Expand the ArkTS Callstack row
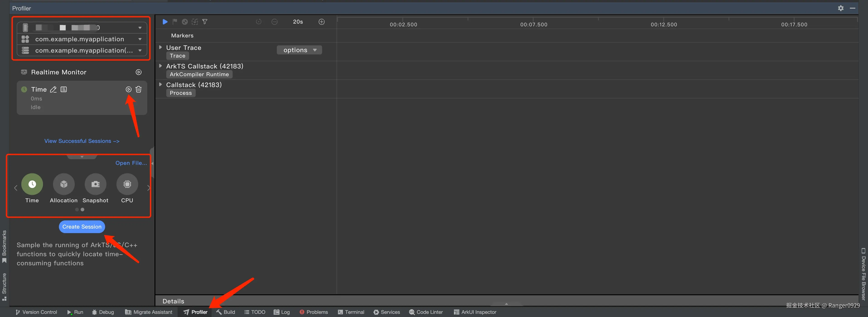This screenshot has width=868, height=317. point(161,66)
